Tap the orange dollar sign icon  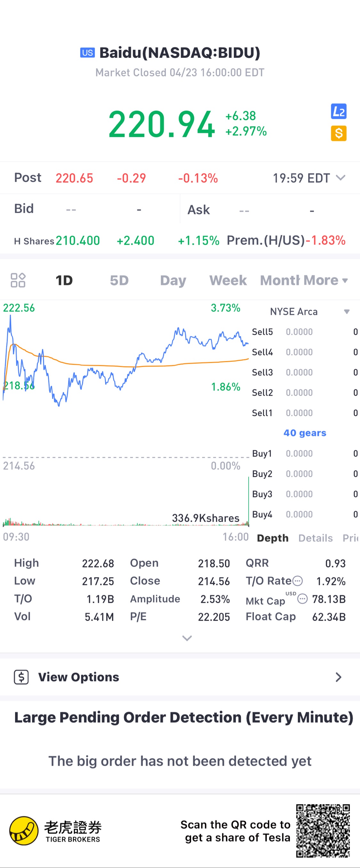pos(339,134)
